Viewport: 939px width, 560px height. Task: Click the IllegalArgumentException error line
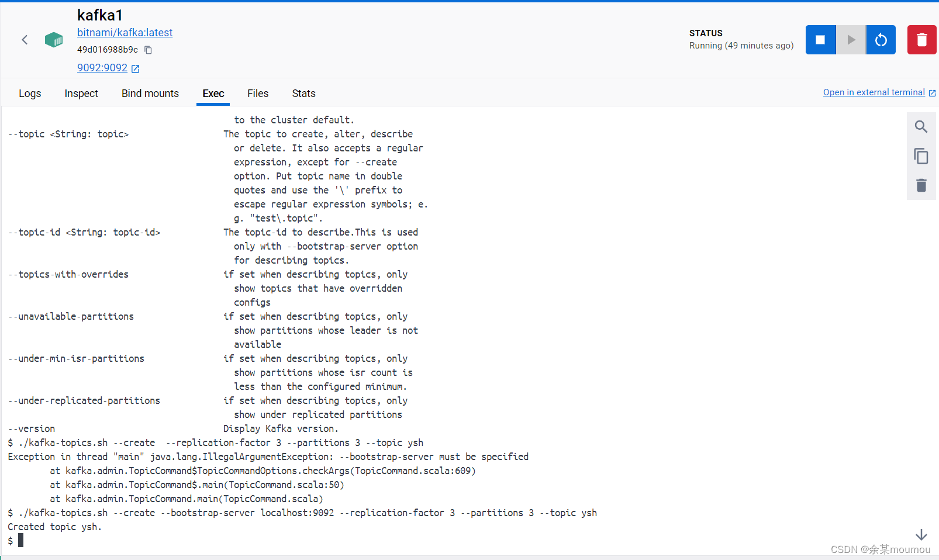[x=268, y=457]
